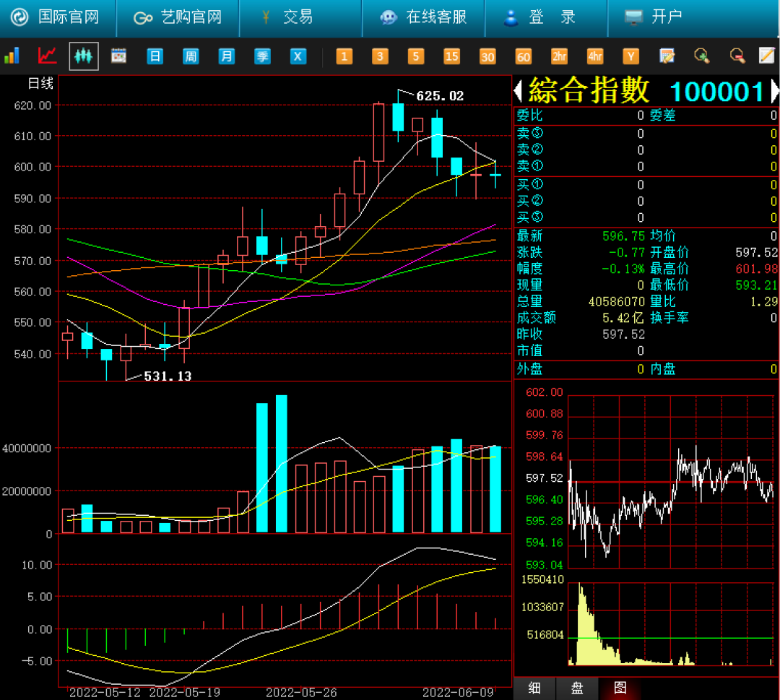
Task: Switch to the 图 tab
Action: [x=620, y=688]
